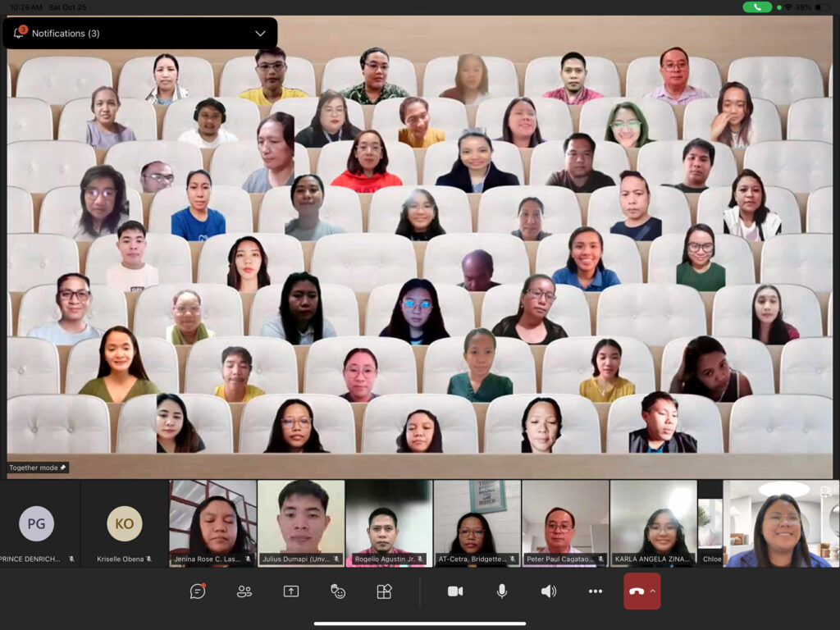The height and width of the screenshot is (630, 840).
Task: Open the reactions and raise hand menu
Action: (338, 591)
